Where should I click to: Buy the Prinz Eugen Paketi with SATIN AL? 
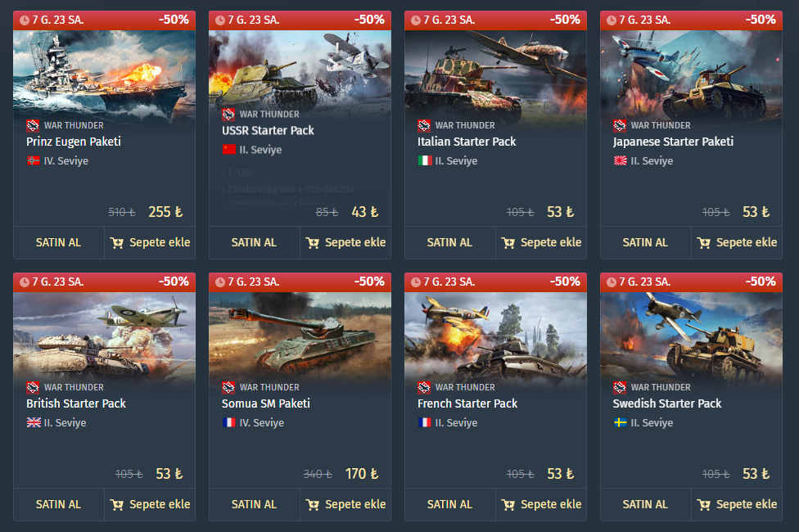59,242
